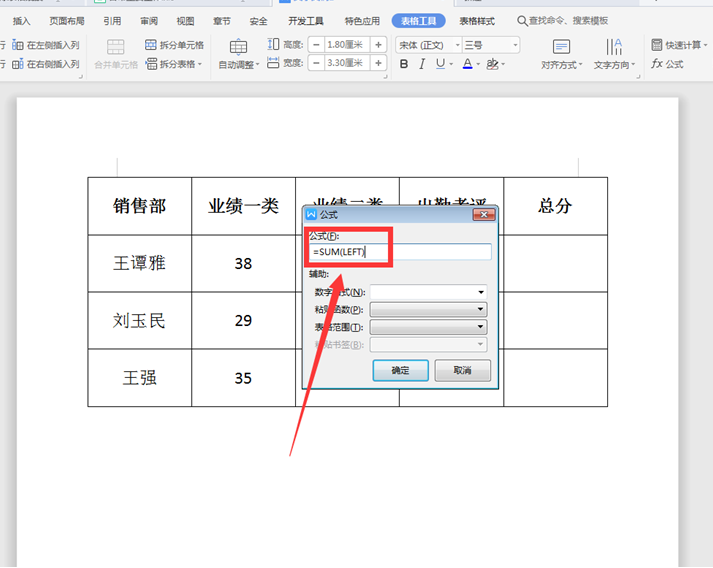
Task: Switch to the 特色应用 ribbon tab
Action: point(362,21)
